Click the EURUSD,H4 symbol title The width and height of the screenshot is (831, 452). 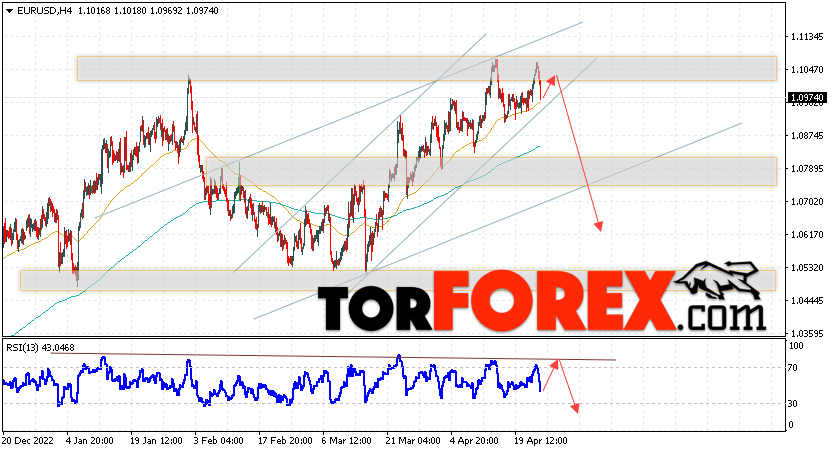tap(45, 11)
